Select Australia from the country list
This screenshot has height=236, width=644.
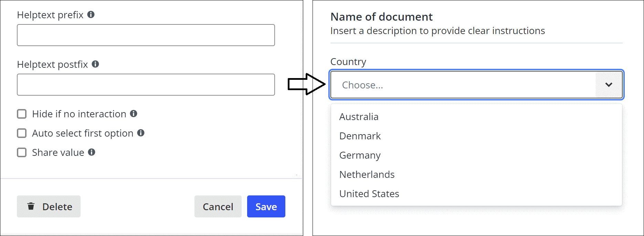coord(359,117)
